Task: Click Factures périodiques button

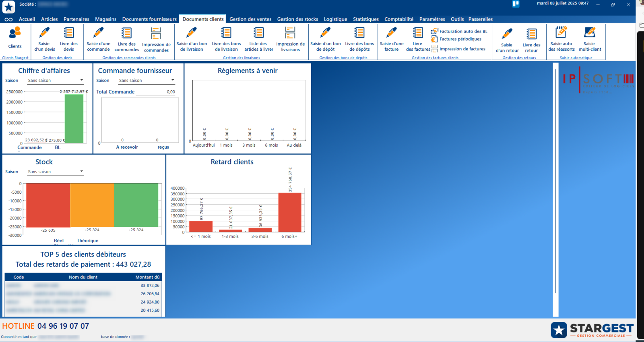Action: 460,39
